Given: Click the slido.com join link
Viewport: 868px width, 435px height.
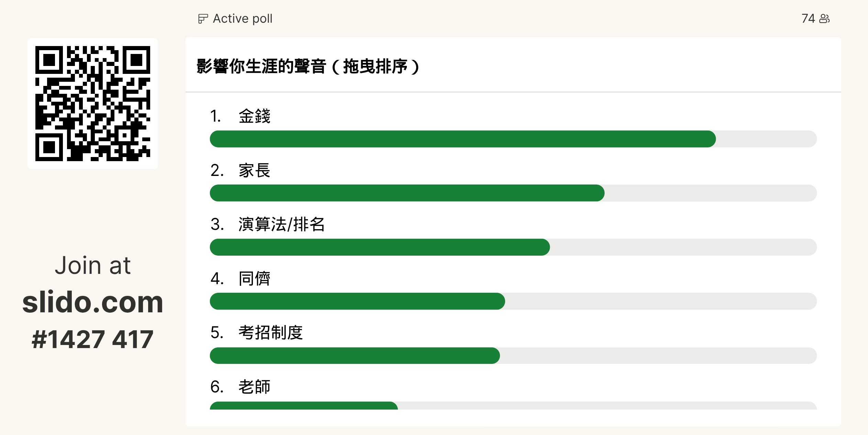Looking at the screenshot, I should 93,302.
